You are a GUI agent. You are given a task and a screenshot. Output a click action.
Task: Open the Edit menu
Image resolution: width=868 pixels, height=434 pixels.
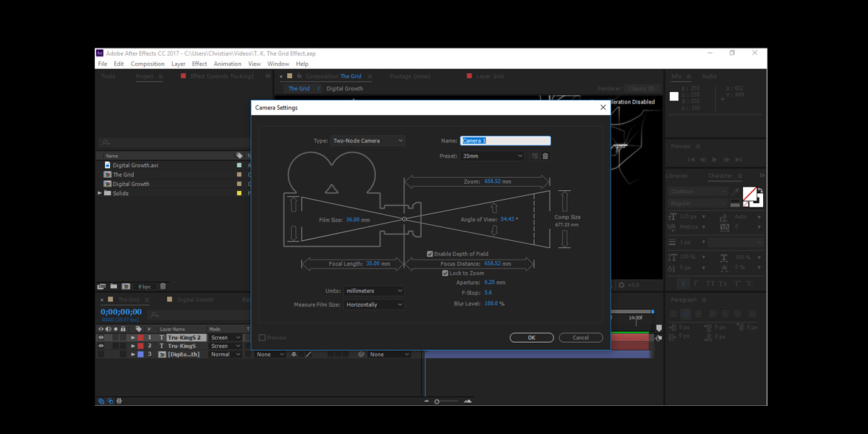[119, 64]
